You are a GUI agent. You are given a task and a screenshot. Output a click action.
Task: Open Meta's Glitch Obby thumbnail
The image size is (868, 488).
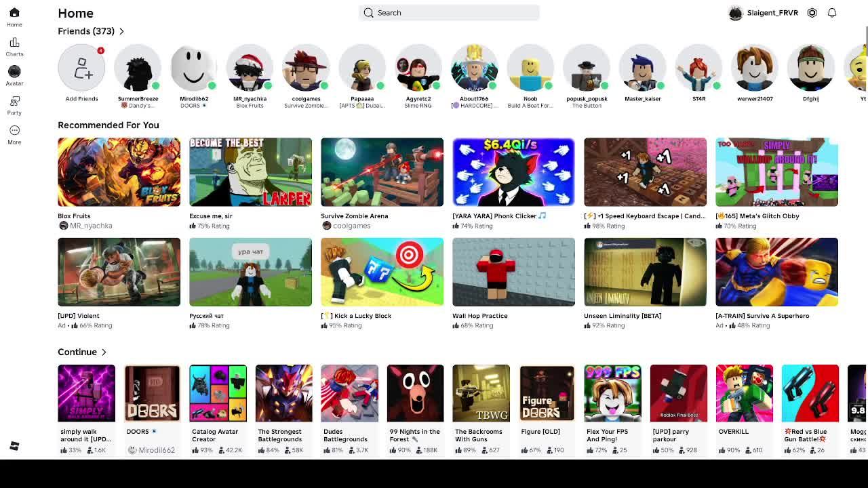pos(776,172)
